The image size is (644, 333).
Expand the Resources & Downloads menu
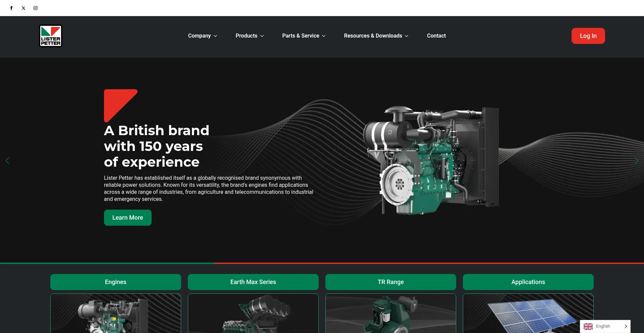click(376, 36)
